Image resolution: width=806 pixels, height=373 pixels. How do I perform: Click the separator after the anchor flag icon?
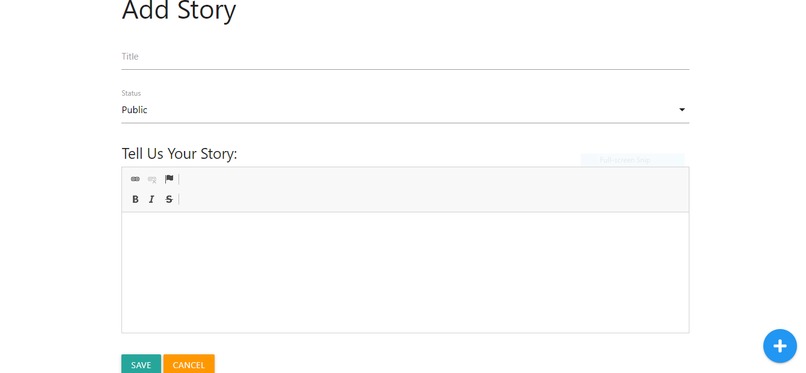point(179,179)
